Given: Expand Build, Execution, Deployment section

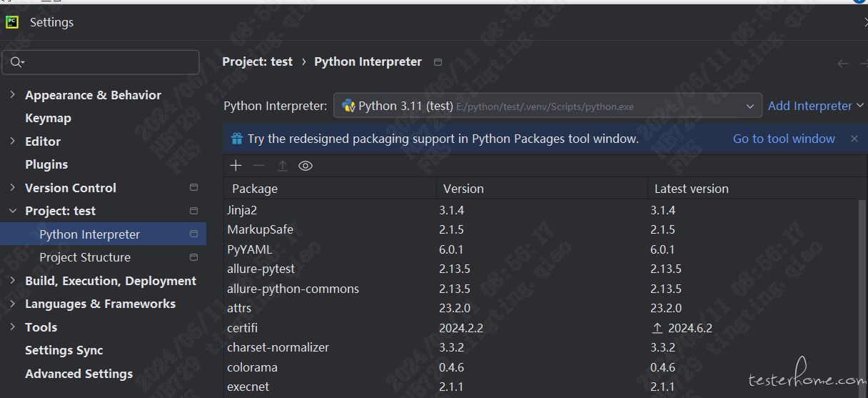Looking at the screenshot, I should click(12, 281).
